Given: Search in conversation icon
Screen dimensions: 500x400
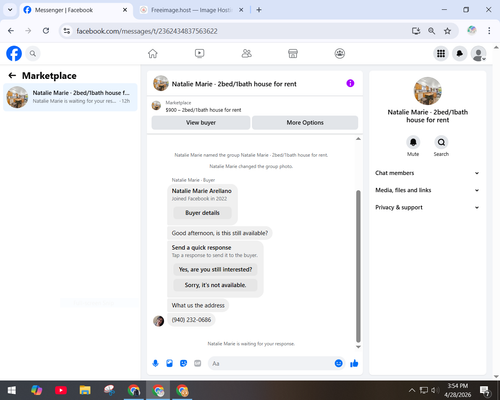Looking at the screenshot, I should pos(441,142).
